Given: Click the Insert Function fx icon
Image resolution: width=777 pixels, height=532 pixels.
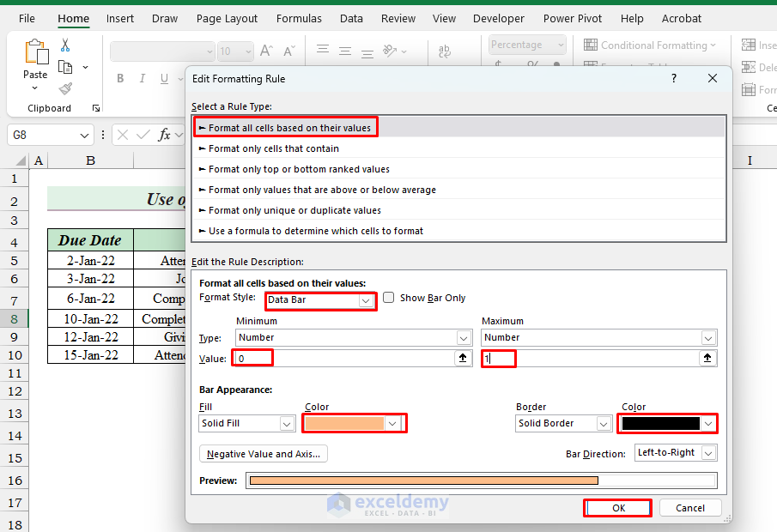Looking at the screenshot, I should [x=164, y=135].
